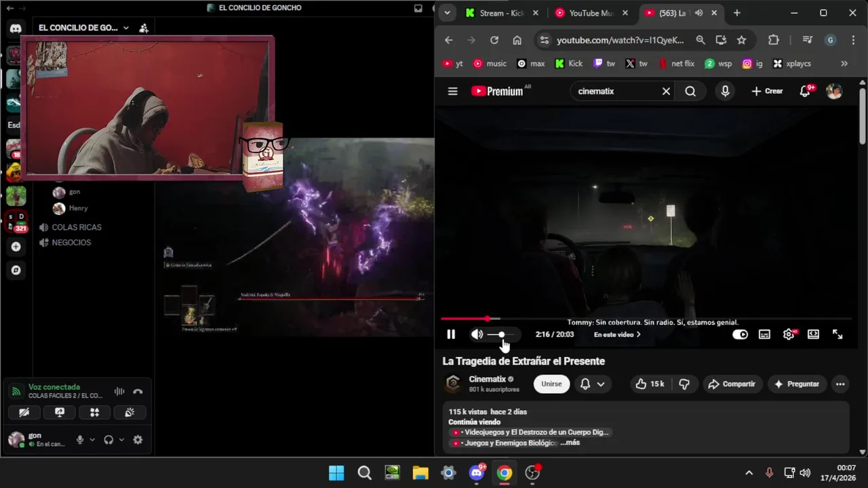
Task: Toggle subtitles in the video player
Action: tap(764, 334)
